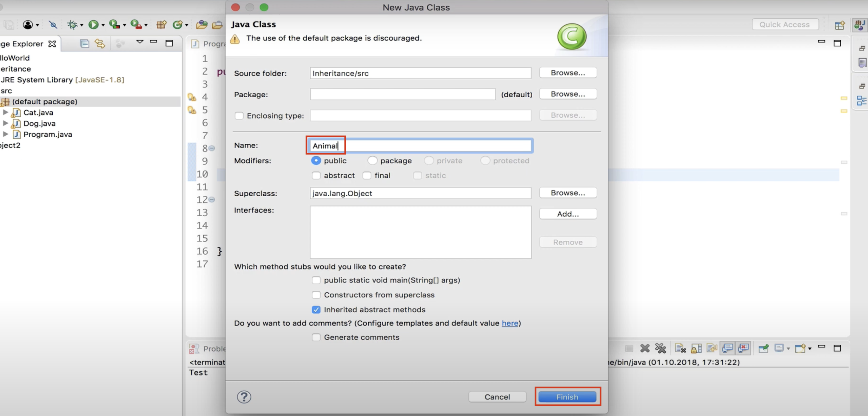Click the Run button in toolbar
Viewport: 868px width, 416px height.
(x=93, y=24)
